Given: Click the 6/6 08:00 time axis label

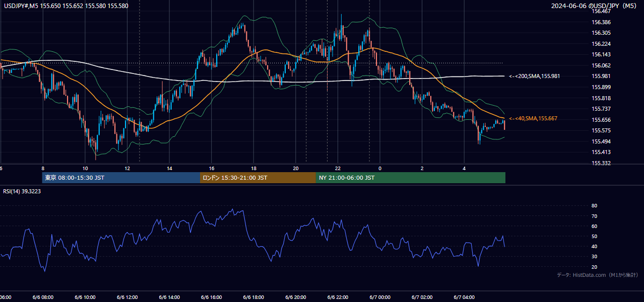Looking at the screenshot, I should point(43,297).
